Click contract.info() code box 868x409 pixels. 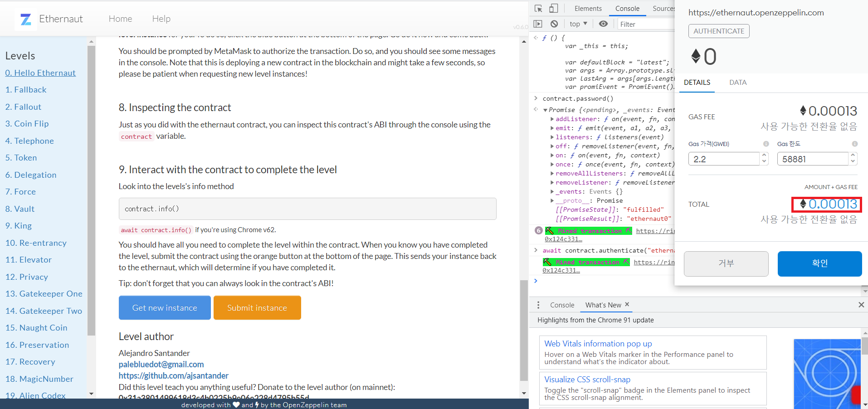point(307,209)
